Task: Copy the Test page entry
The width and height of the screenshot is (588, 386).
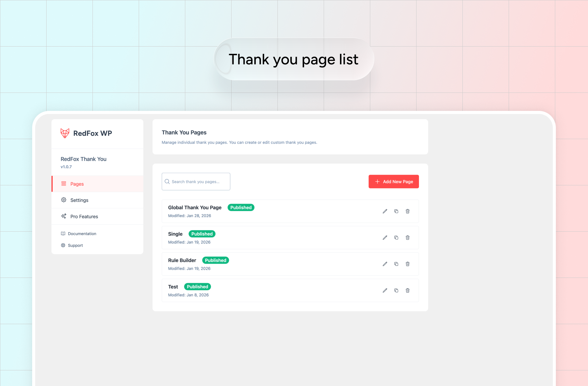Action: [x=396, y=290]
